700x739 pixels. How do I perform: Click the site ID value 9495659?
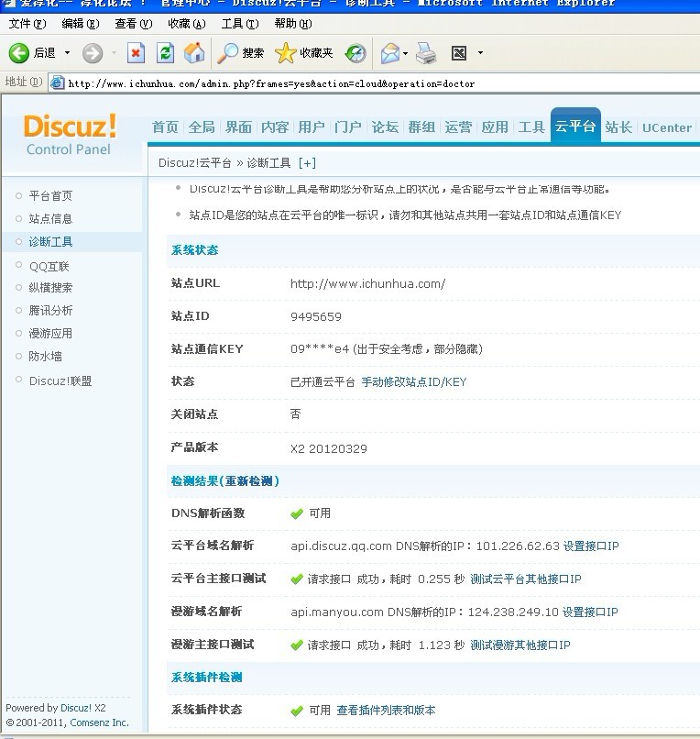point(316,316)
